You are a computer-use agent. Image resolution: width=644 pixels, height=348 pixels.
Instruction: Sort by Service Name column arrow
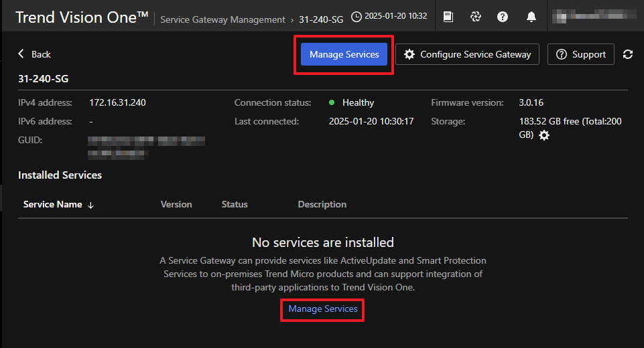click(x=90, y=205)
